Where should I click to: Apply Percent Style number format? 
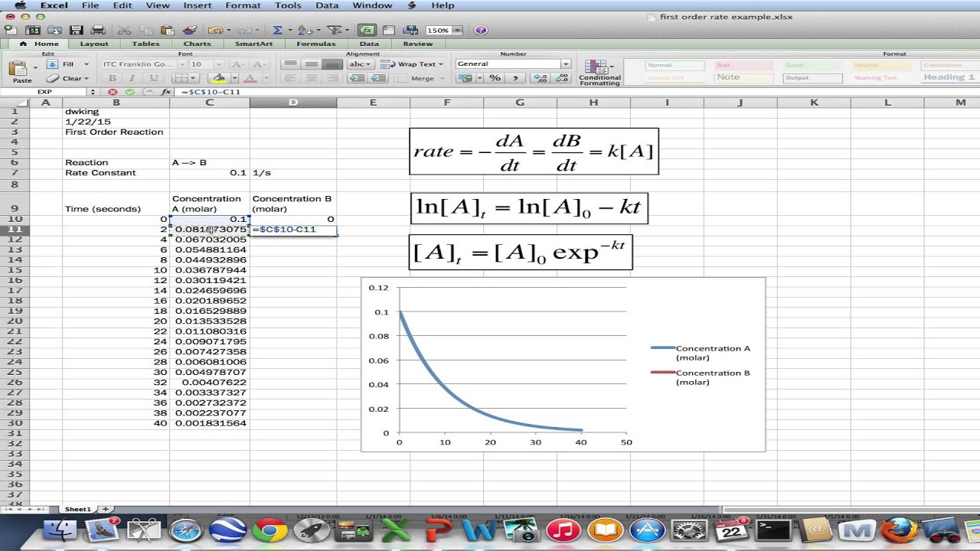click(495, 78)
